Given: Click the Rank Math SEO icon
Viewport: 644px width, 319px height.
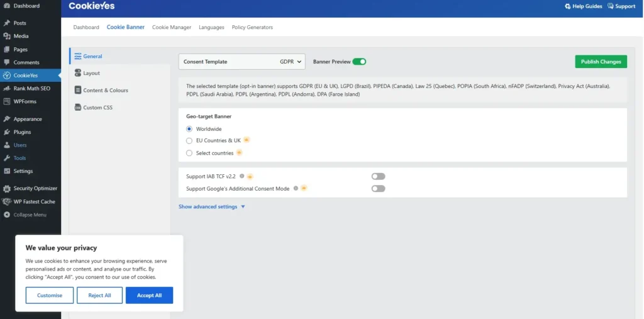Looking at the screenshot, I should 6,88.
